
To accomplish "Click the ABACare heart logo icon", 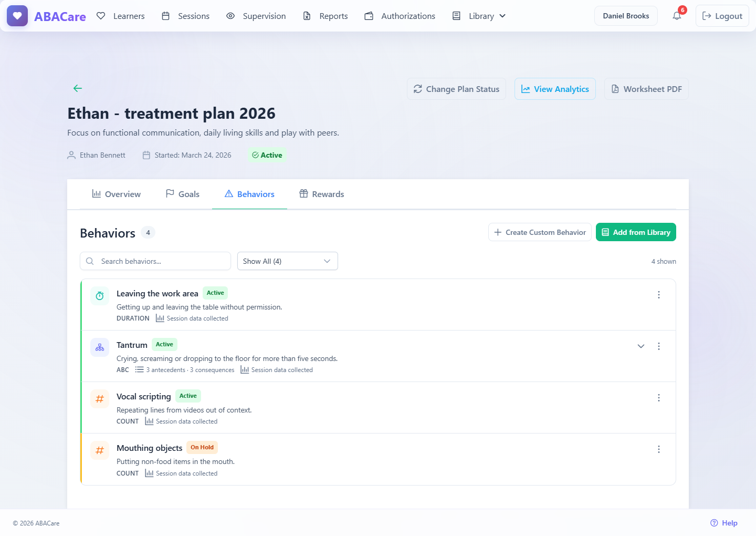I will coord(17,16).
